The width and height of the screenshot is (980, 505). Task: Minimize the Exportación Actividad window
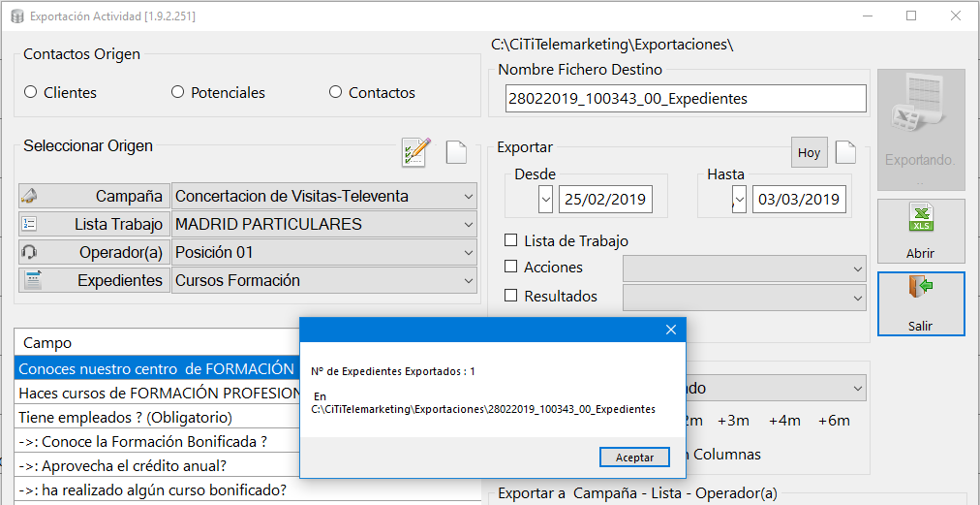tap(868, 16)
